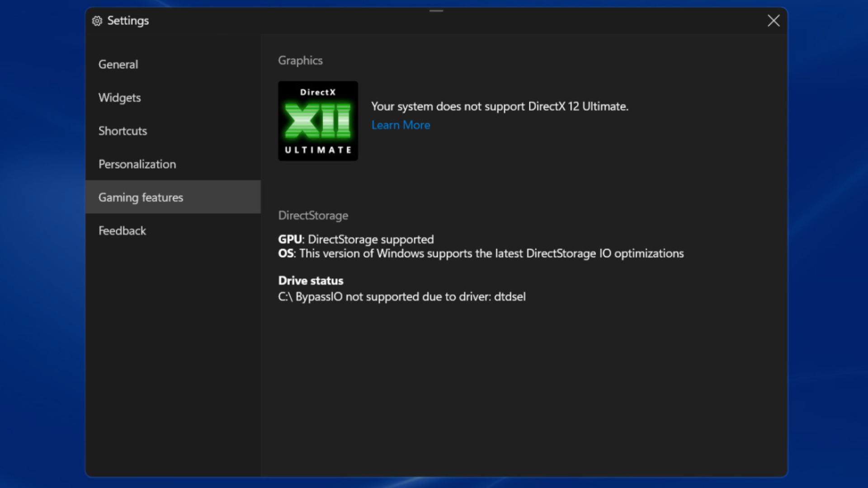
Task: Click the Drive status label
Action: (x=311, y=281)
